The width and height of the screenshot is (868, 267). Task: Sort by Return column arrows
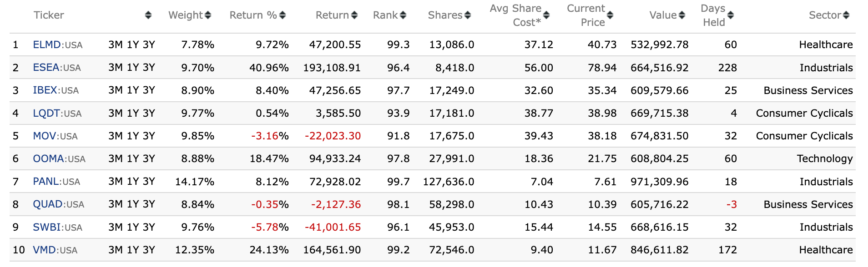pos(354,15)
